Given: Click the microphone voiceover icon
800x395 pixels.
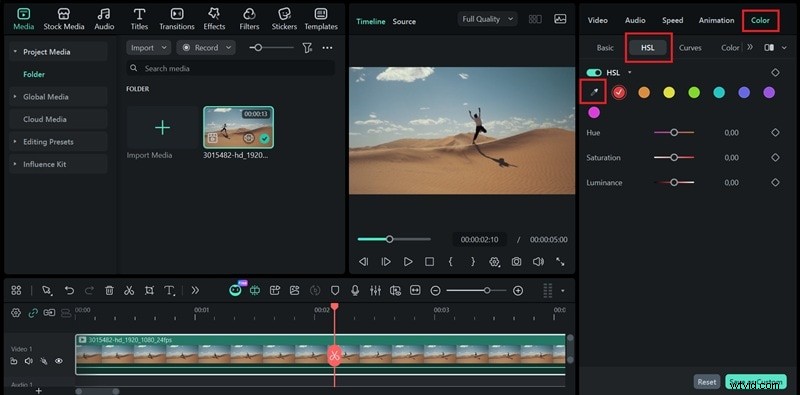Looking at the screenshot, I should tap(355, 290).
